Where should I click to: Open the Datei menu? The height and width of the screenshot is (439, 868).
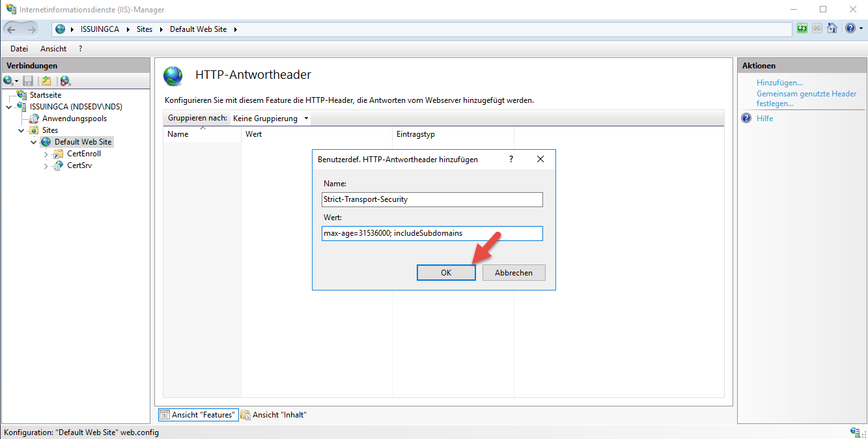[19, 49]
